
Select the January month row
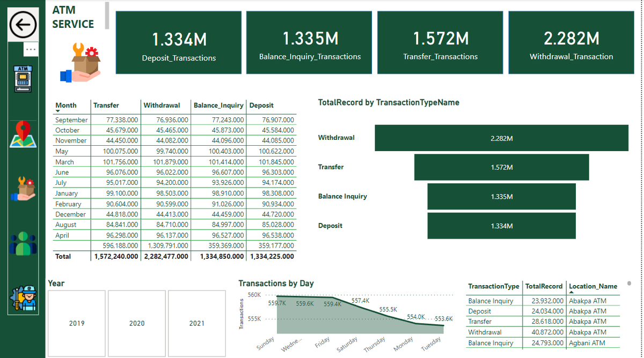(x=174, y=193)
